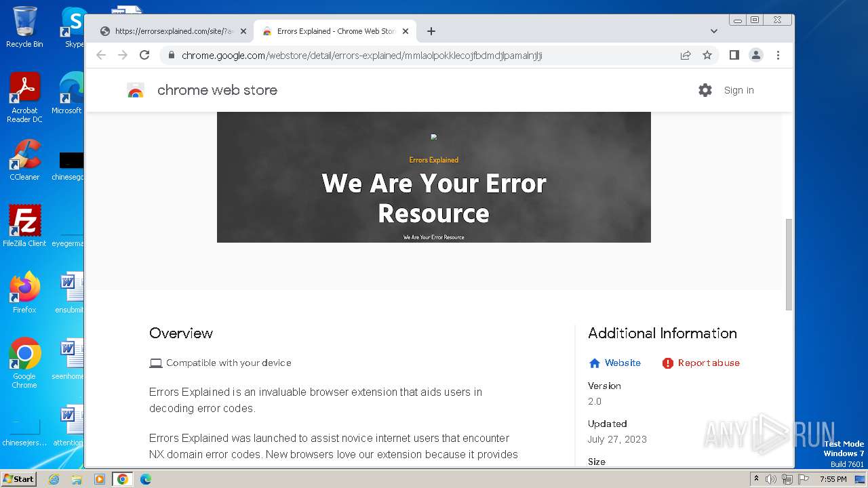Screen dimensions: 868x488
Task: Open Google Chrome desktop shortcut
Action: pyautogui.click(x=24, y=363)
